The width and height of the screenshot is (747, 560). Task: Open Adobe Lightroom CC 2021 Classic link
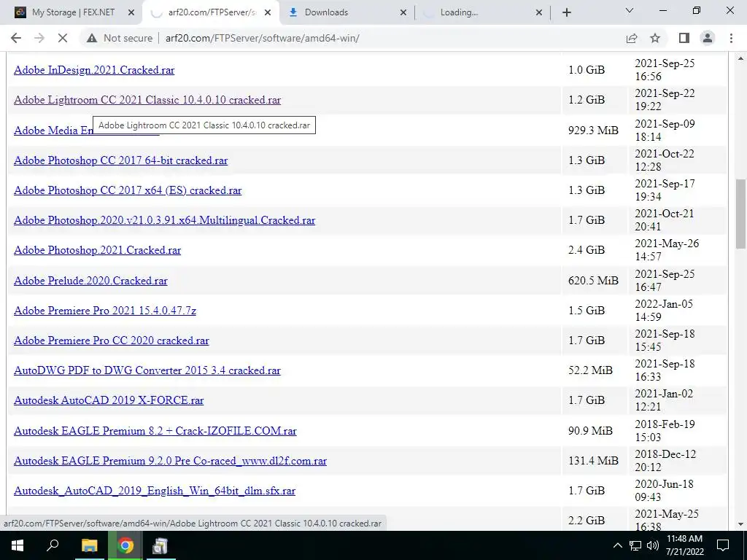click(147, 100)
